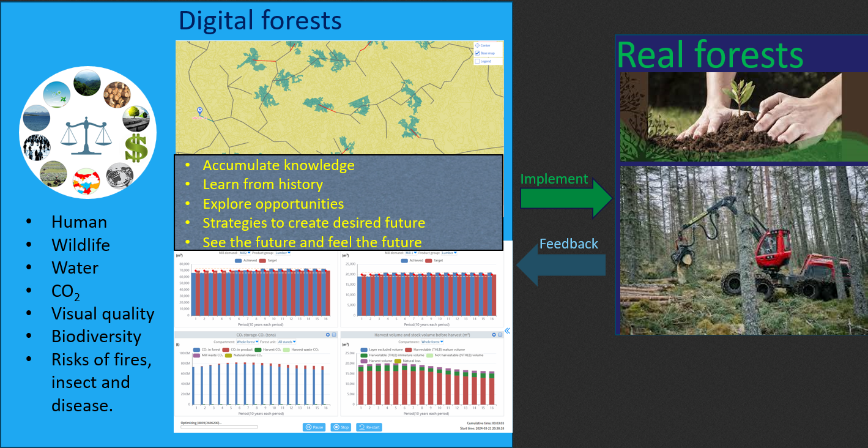Click the double-chevron collapse arrow beside charts
The height and width of the screenshot is (448, 868).
click(x=507, y=331)
